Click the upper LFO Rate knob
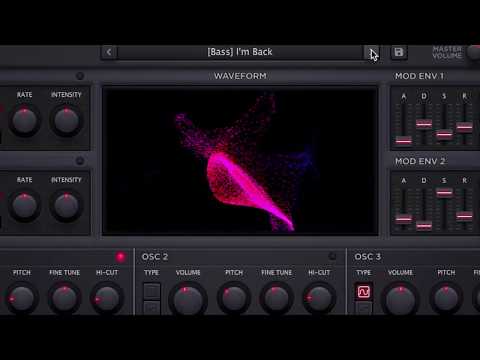480x360 pixels. pos(24,120)
